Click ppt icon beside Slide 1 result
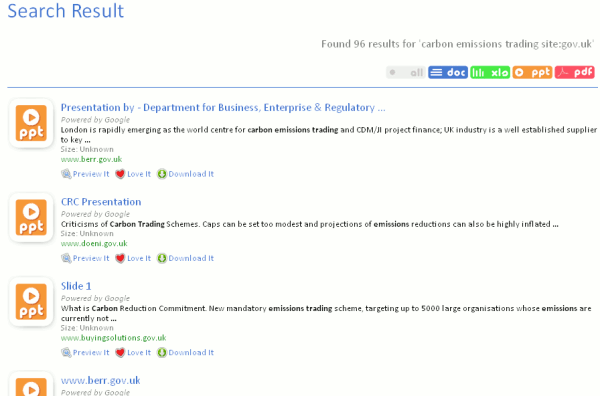Screen dimensions: 600x396 (x=31, y=302)
